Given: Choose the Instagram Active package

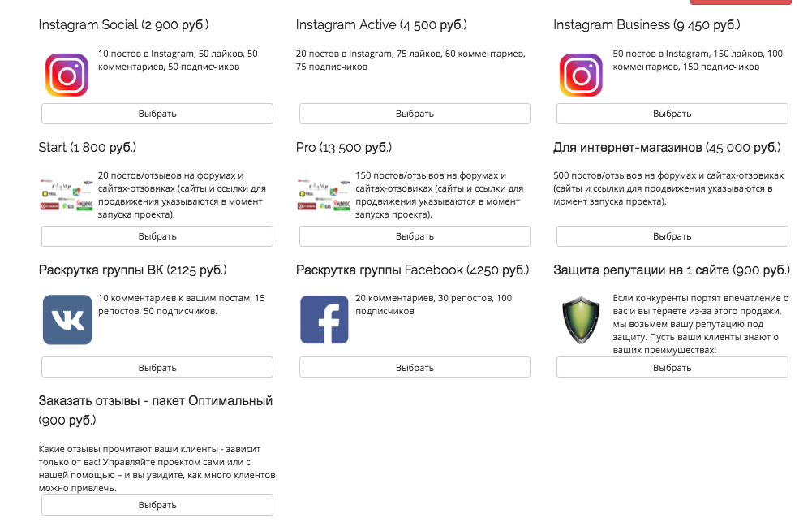Looking at the screenshot, I should coord(415,114).
